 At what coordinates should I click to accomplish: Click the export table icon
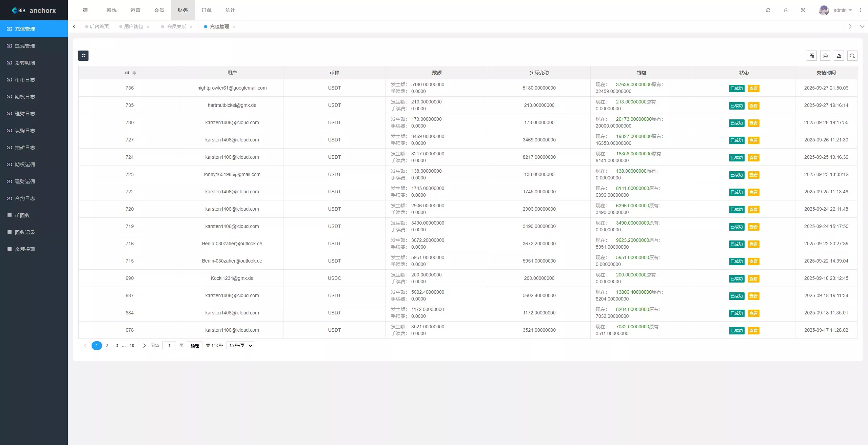pos(839,56)
